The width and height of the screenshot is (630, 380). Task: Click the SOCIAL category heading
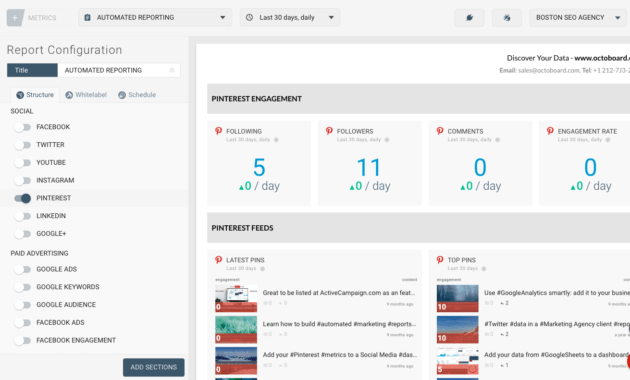(22, 111)
